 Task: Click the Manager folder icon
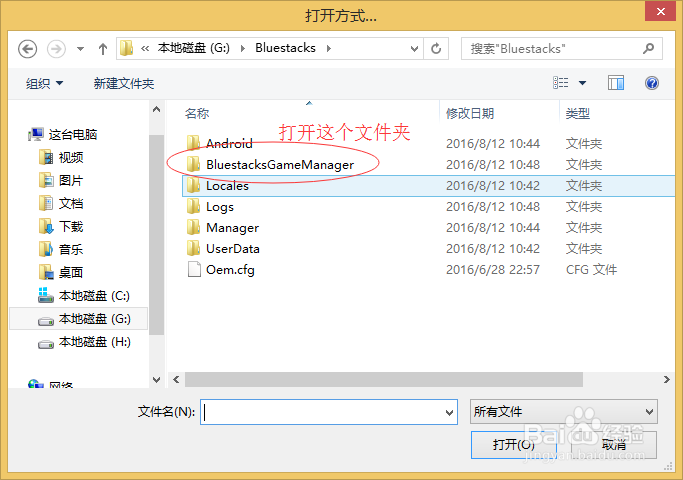point(193,227)
